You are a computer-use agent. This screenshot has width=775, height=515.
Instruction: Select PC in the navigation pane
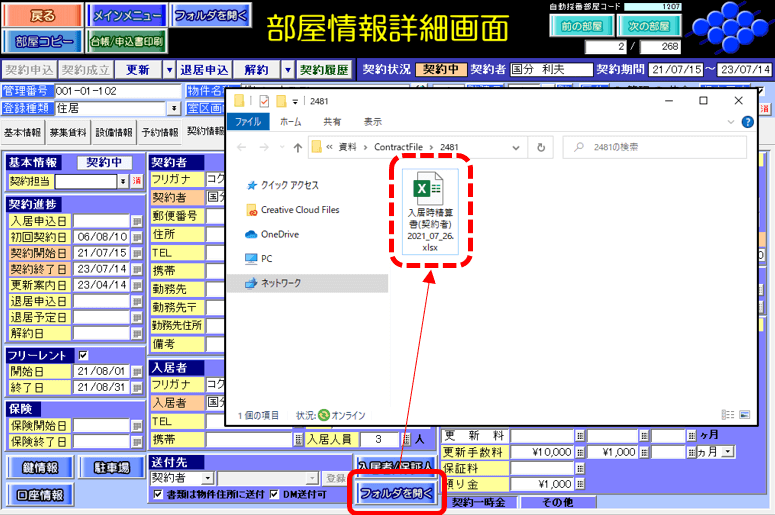click(x=266, y=258)
